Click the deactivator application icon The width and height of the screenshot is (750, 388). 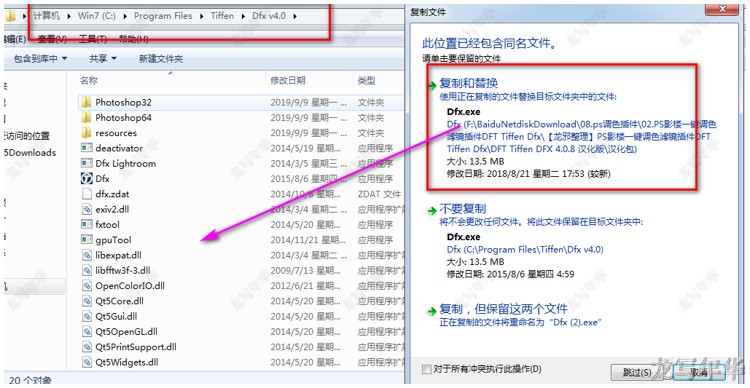tap(86, 148)
